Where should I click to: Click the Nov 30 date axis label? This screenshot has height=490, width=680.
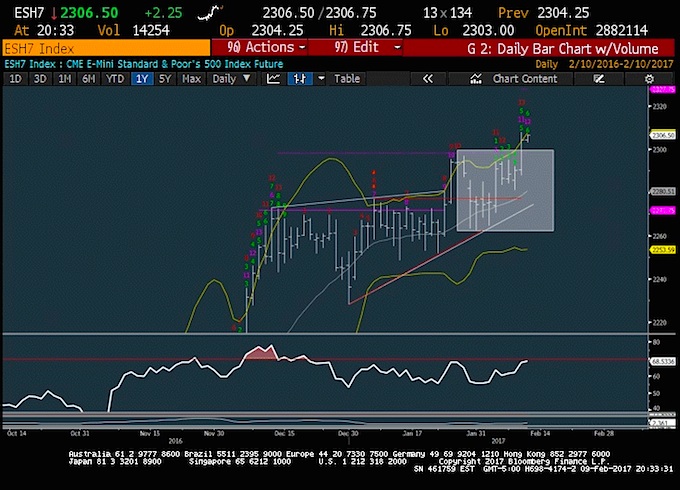pyautogui.click(x=214, y=433)
